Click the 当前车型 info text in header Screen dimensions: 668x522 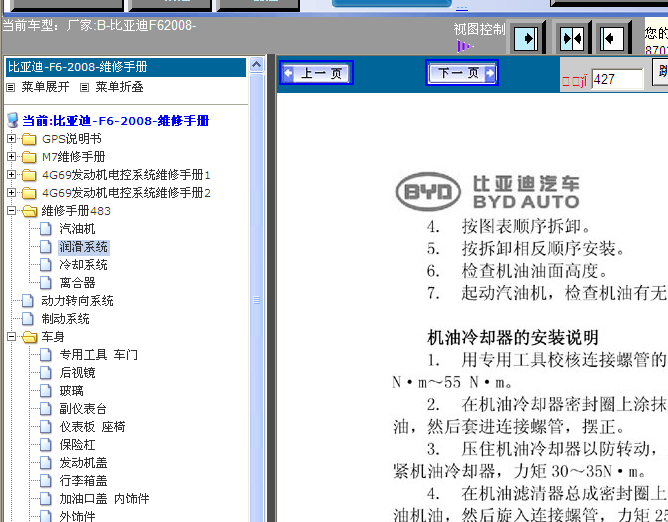(99, 26)
